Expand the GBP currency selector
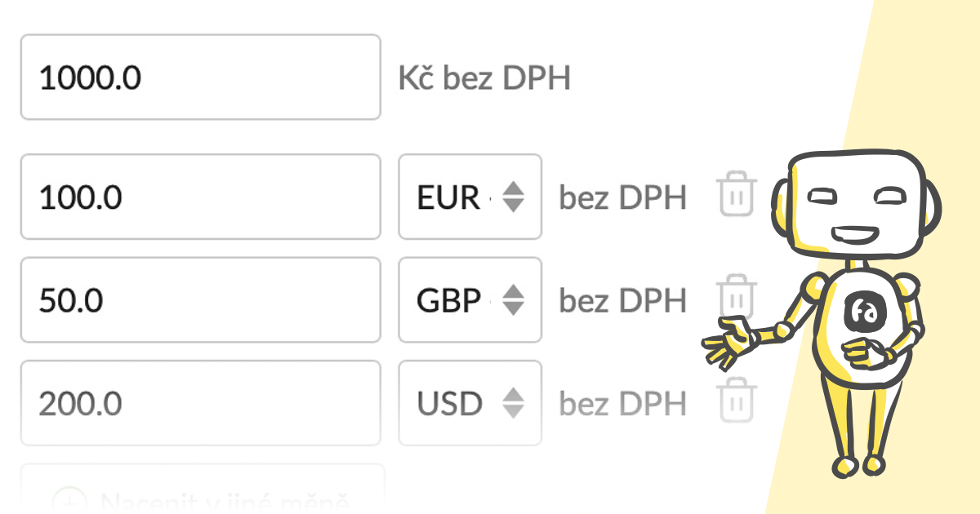This screenshot has width=980, height=514. (x=470, y=300)
